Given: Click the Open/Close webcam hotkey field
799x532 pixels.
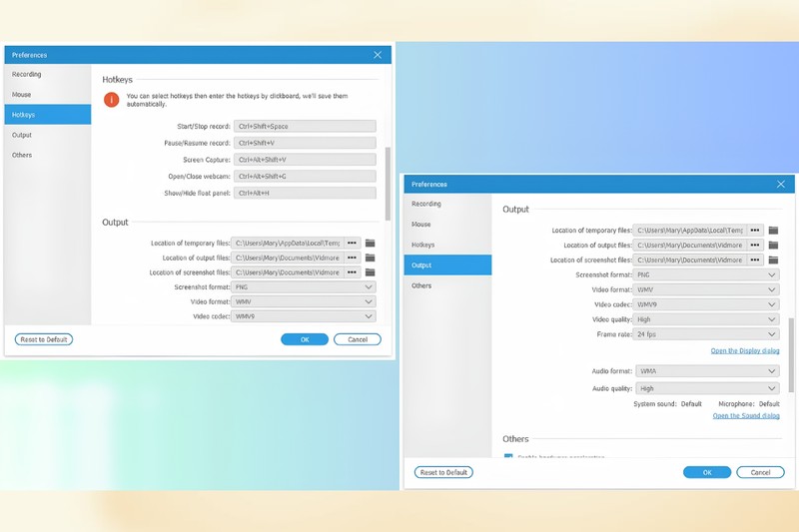Looking at the screenshot, I should [x=305, y=176].
